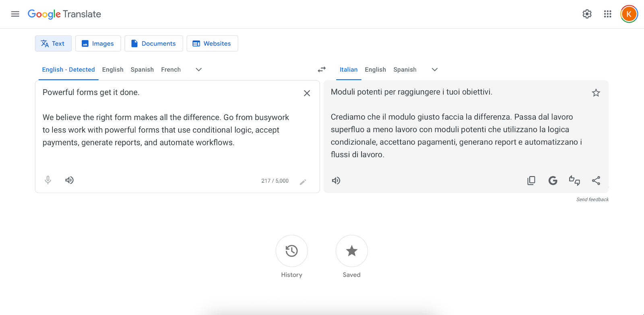Save translation with the star toggle

click(596, 93)
